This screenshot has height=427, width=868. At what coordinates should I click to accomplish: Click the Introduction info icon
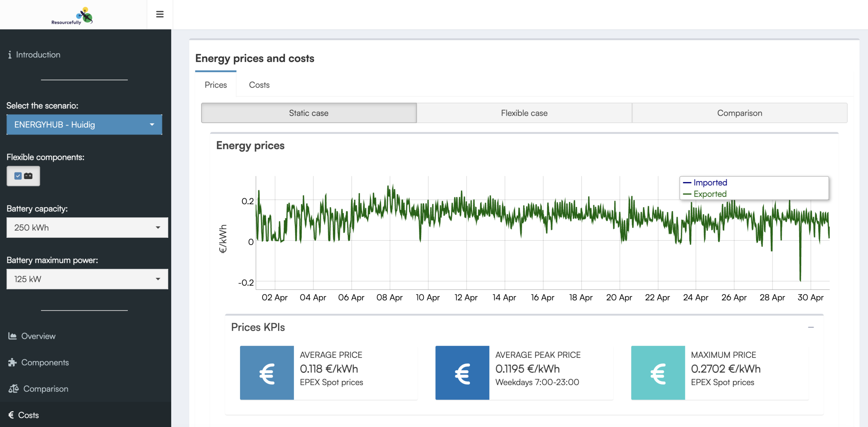(x=10, y=54)
